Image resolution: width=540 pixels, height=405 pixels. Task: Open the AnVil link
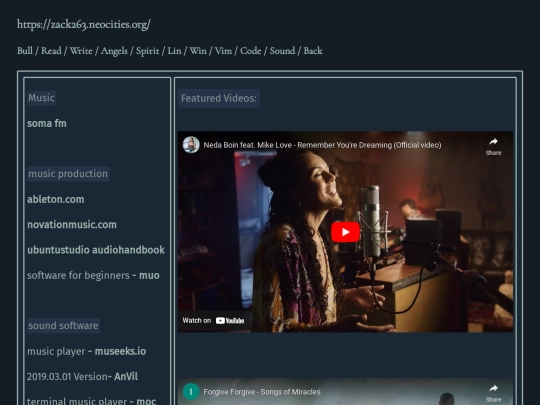(126, 376)
